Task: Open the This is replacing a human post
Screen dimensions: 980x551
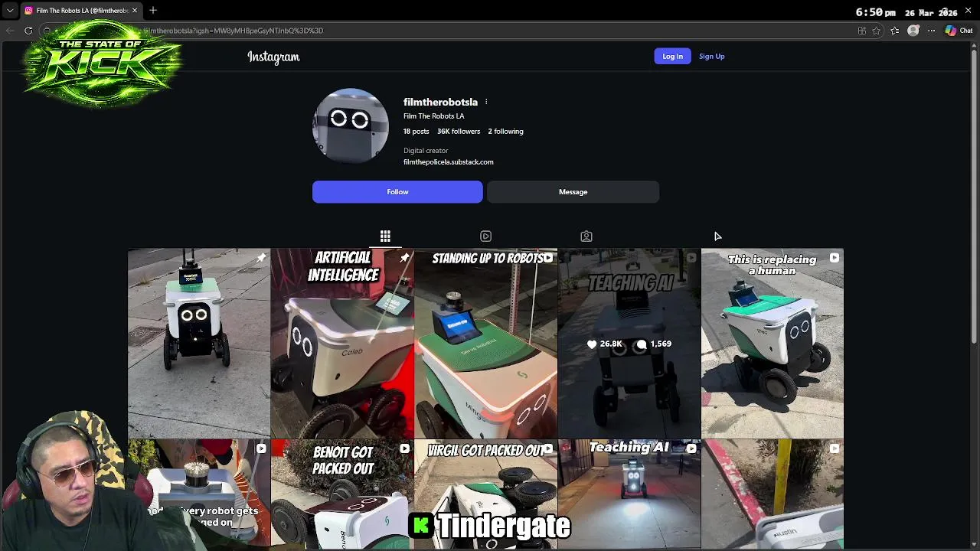Action: (773, 343)
